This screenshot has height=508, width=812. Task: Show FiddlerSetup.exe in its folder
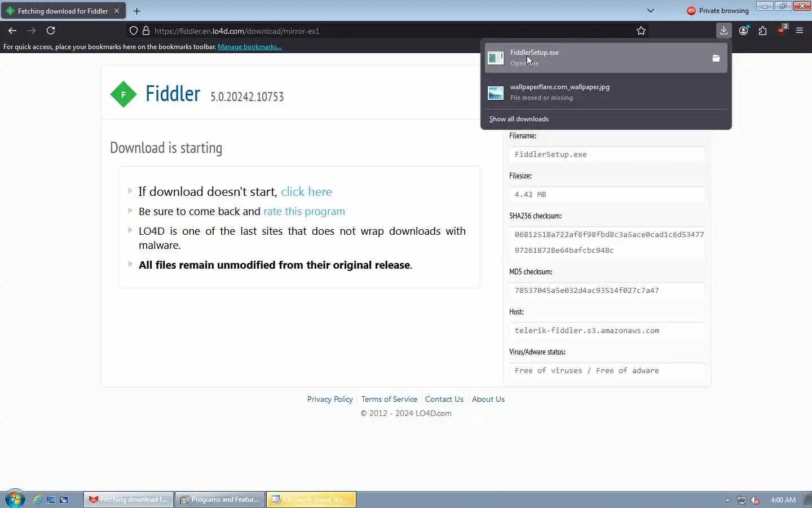point(716,58)
